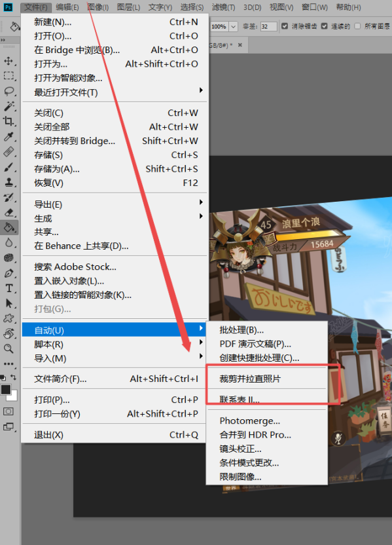This screenshot has height=545, width=392.
Task: Select the Sponge tool
Action: (9, 258)
